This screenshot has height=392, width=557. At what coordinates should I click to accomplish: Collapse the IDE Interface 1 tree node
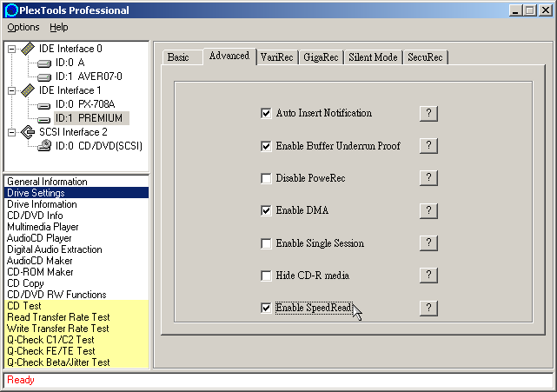tap(12, 90)
